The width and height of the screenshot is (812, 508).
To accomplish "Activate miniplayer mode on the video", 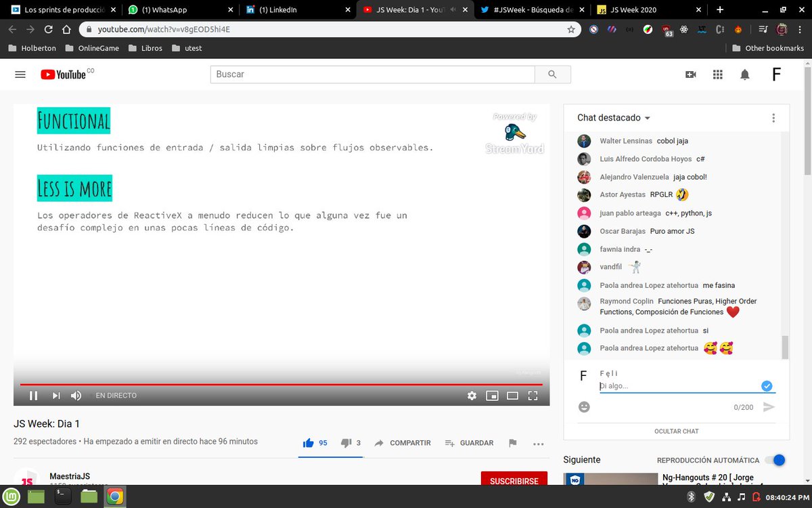I will click(492, 396).
